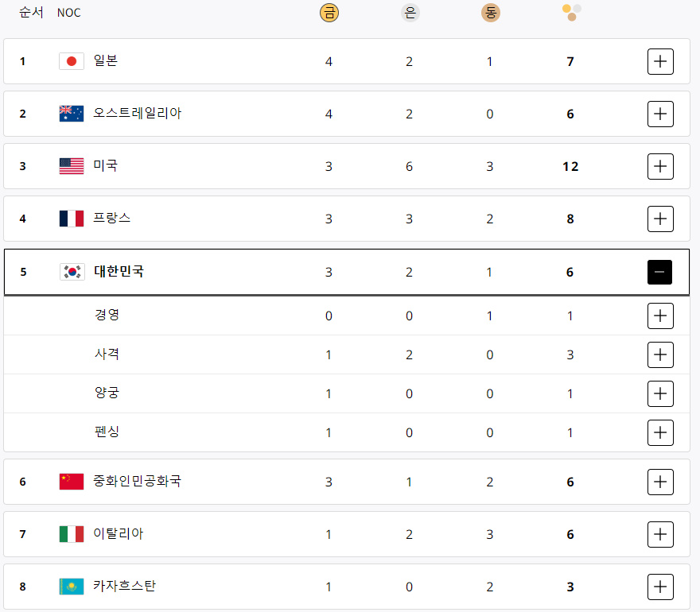
Task: Click the 양궁 sub-row
Action: [107, 393]
